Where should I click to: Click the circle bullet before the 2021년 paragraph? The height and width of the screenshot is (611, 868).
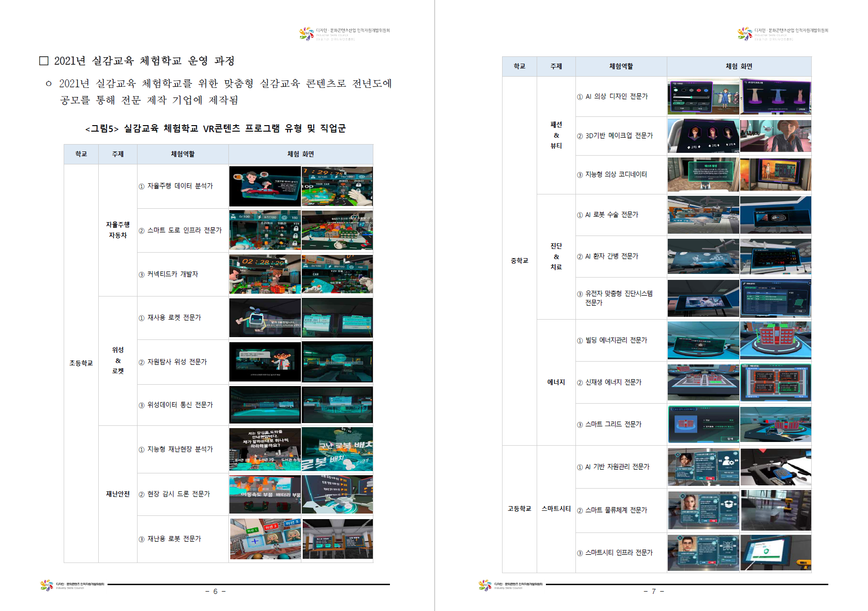pyautogui.click(x=48, y=84)
